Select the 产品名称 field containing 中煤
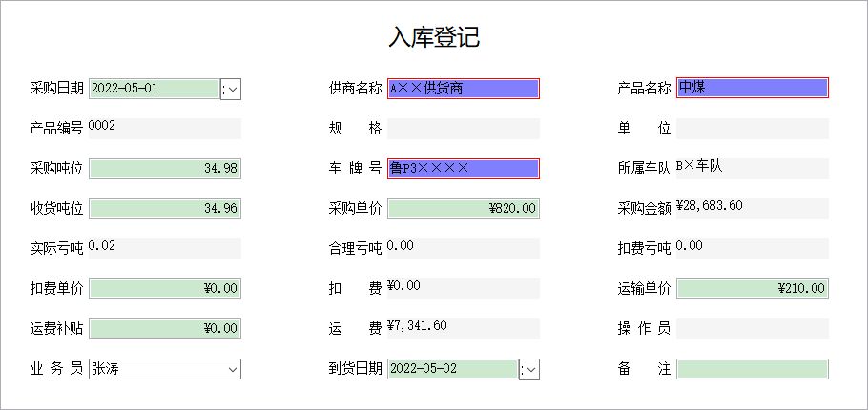 (x=753, y=88)
